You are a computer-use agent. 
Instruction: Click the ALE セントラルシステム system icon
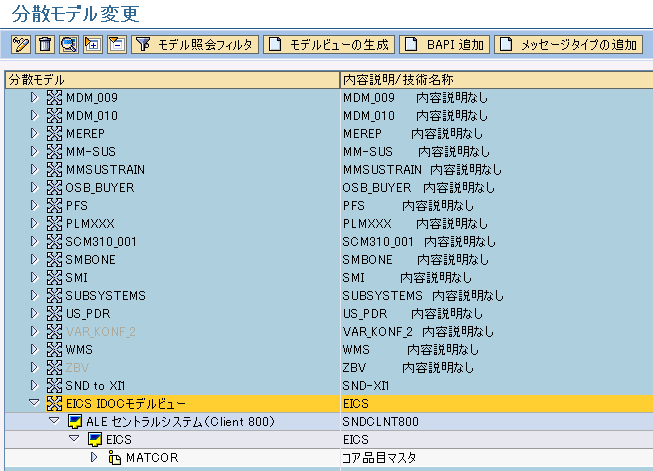(74, 422)
